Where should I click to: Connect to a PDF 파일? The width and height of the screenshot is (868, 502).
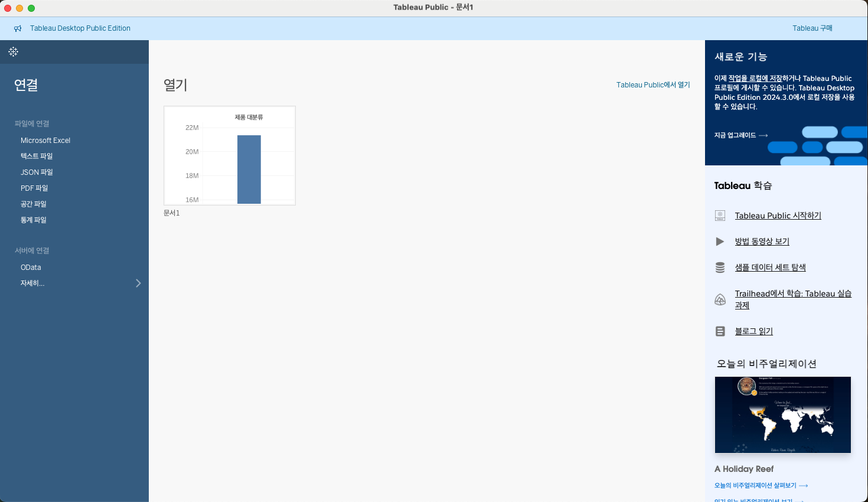point(34,188)
